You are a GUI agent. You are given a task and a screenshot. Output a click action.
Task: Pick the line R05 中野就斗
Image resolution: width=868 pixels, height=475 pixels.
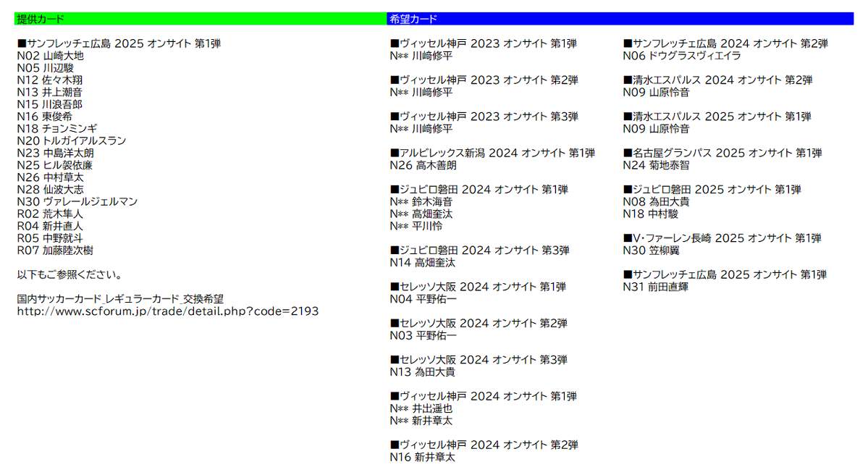(x=50, y=239)
